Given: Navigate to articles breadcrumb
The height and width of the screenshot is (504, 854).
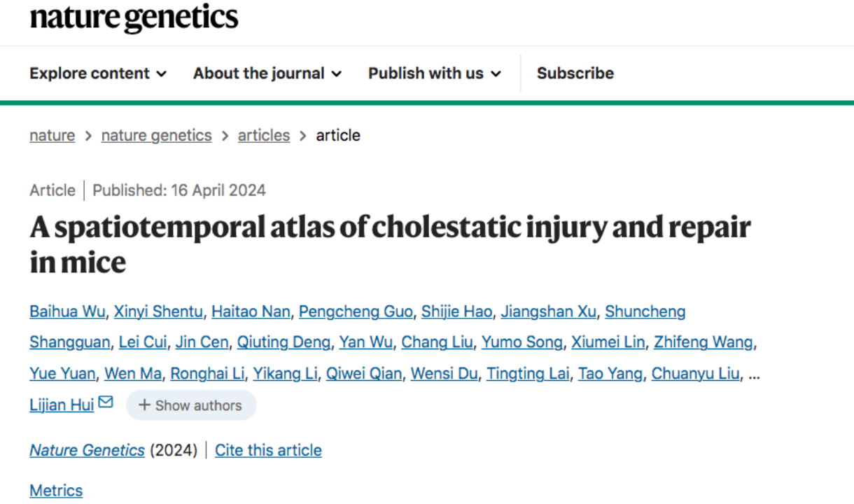Looking at the screenshot, I should point(264,135).
